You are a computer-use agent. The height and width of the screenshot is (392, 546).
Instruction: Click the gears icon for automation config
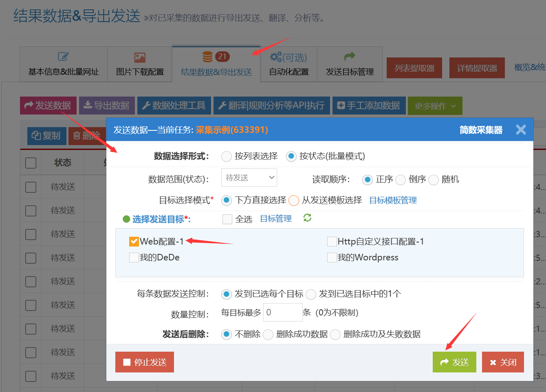point(276,57)
